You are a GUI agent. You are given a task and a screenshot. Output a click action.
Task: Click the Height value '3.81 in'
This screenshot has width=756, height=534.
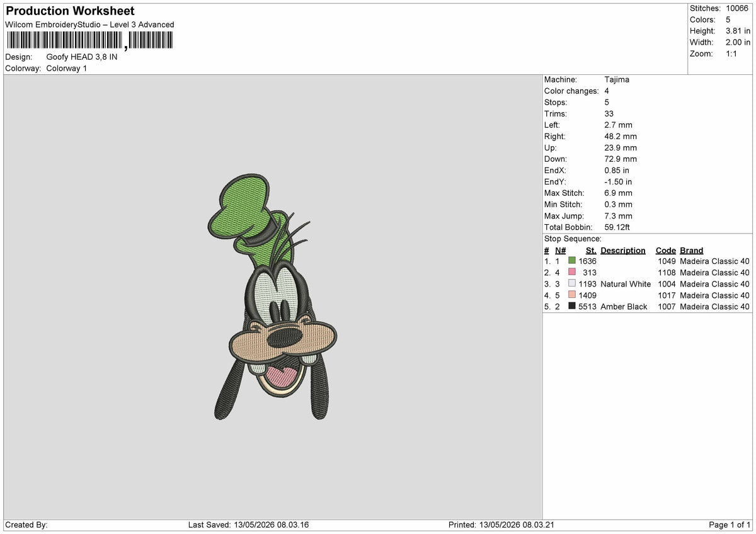coord(738,31)
